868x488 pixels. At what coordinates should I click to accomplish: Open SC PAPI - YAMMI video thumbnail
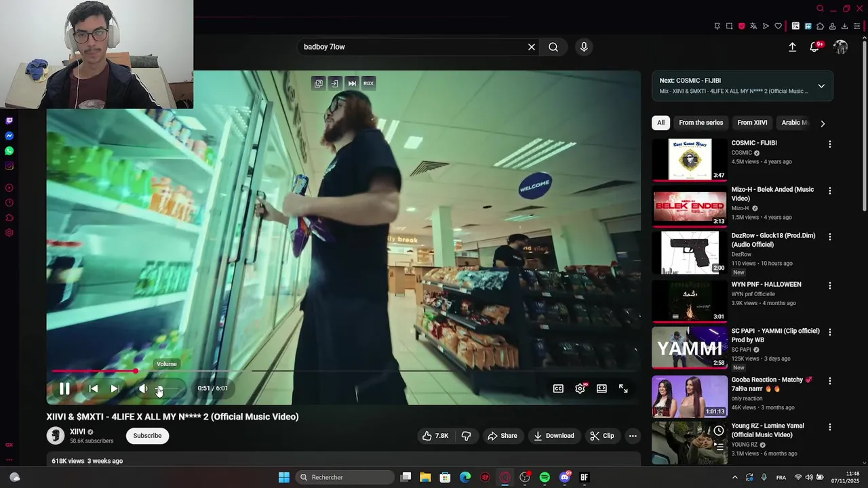point(690,347)
